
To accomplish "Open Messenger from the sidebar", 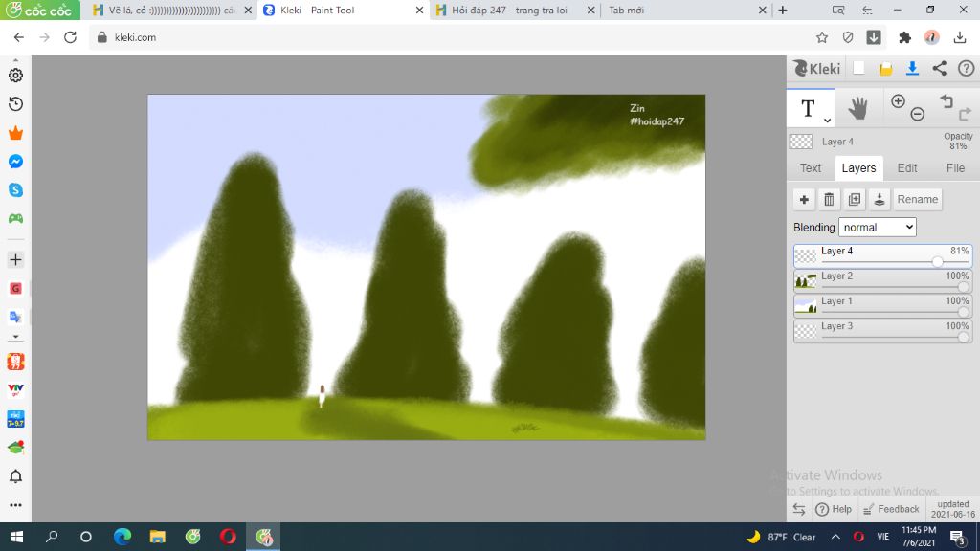I will coord(15,162).
